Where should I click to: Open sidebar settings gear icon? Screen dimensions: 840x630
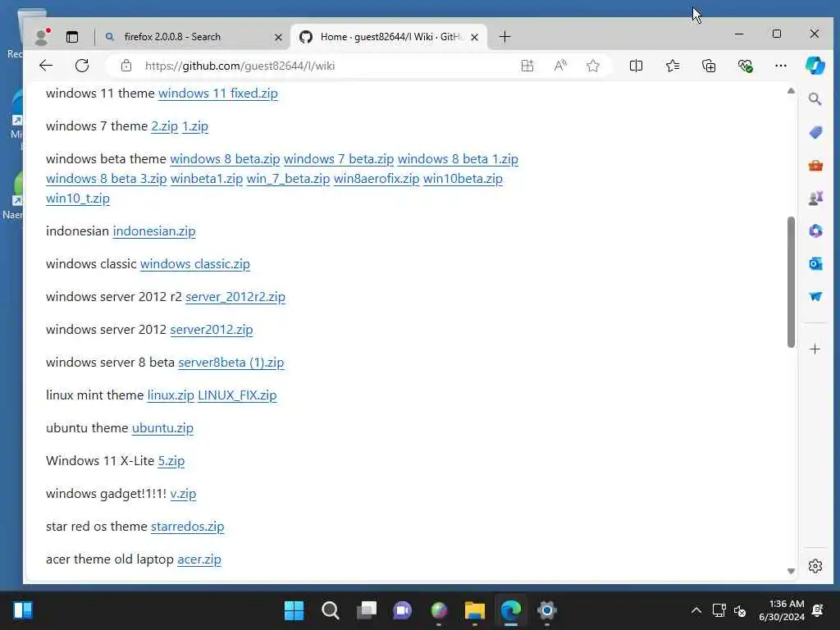coord(815,566)
